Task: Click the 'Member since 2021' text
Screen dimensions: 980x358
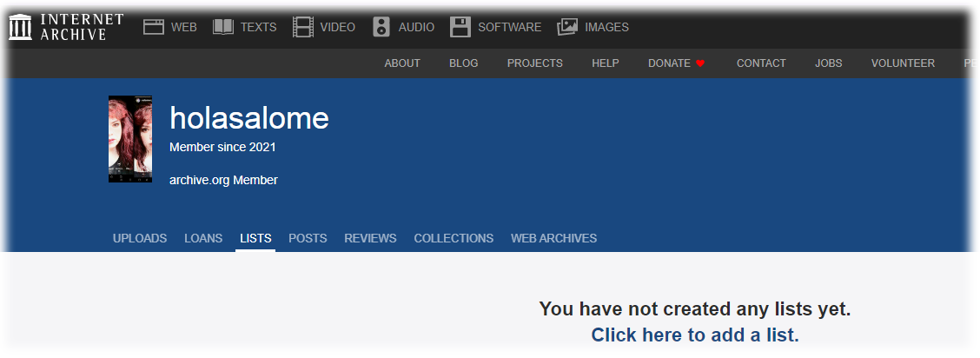Action: tap(222, 148)
